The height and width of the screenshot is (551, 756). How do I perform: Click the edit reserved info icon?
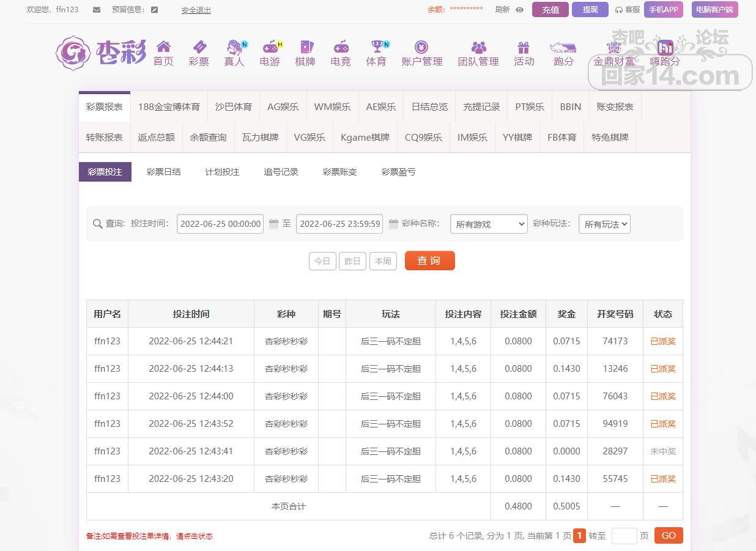tap(154, 10)
